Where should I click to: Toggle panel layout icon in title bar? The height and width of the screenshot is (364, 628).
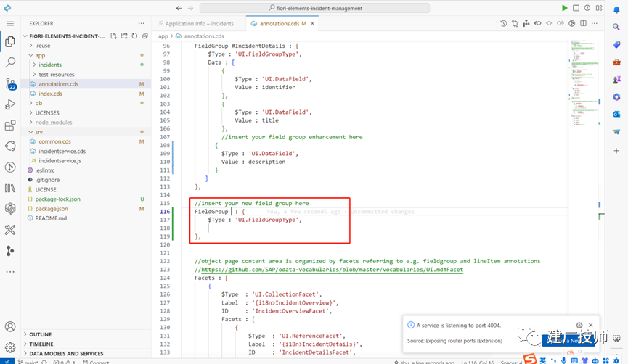tap(576, 8)
